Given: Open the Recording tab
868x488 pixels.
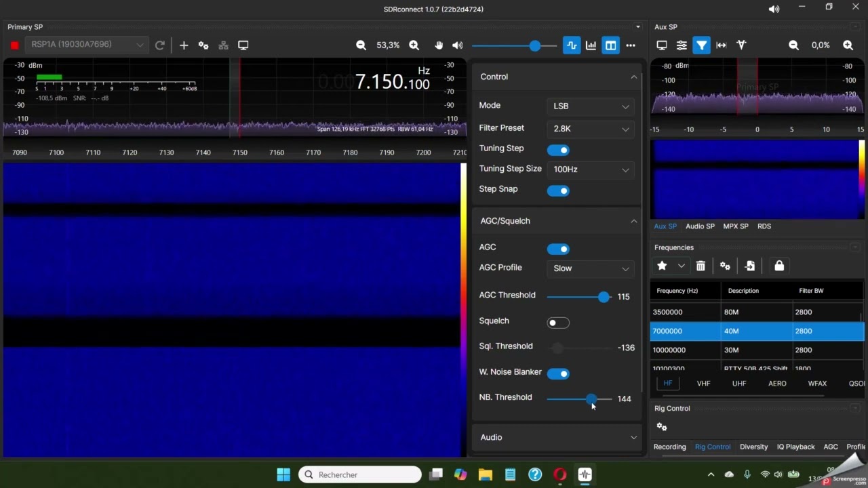Looking at the screenshot, I should (x=670, y=447).
